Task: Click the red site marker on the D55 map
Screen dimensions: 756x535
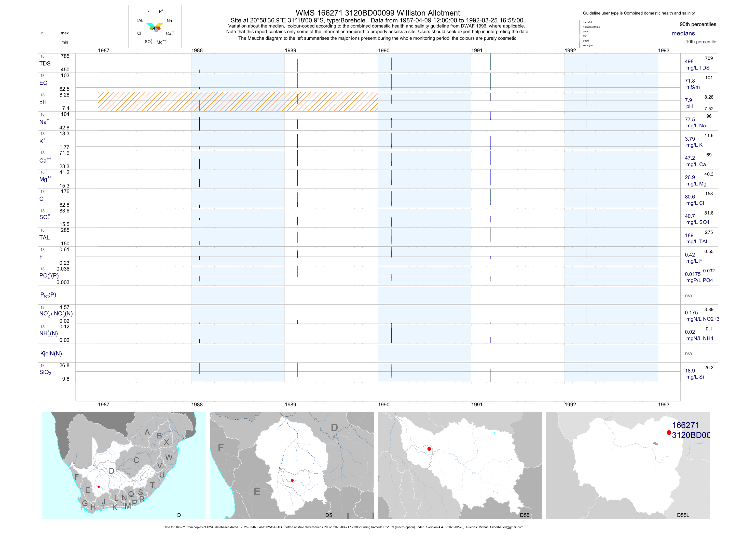Action: click(429, 449)
